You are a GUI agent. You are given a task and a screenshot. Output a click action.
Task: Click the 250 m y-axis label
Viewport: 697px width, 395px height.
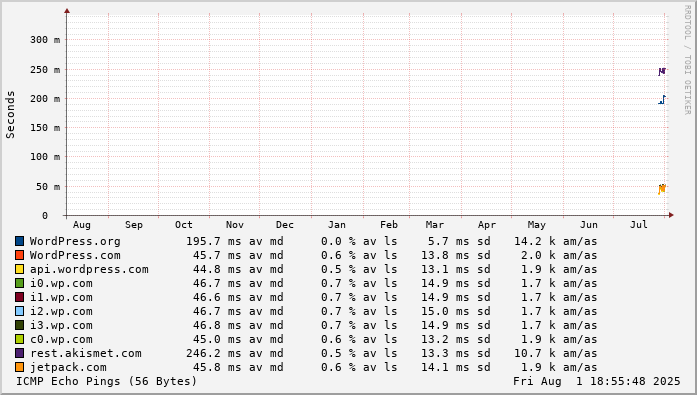point(45,70)
